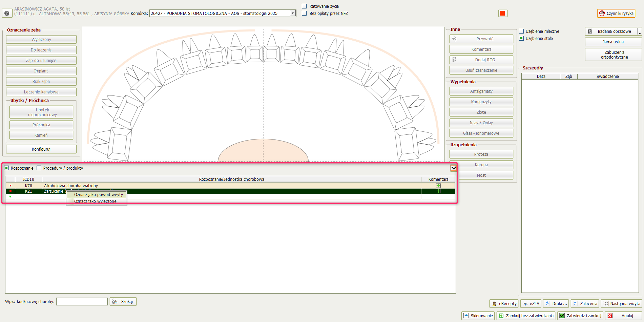Select Uzębienie mleczne option
644x322 pixels.
[x=522, y=31]
